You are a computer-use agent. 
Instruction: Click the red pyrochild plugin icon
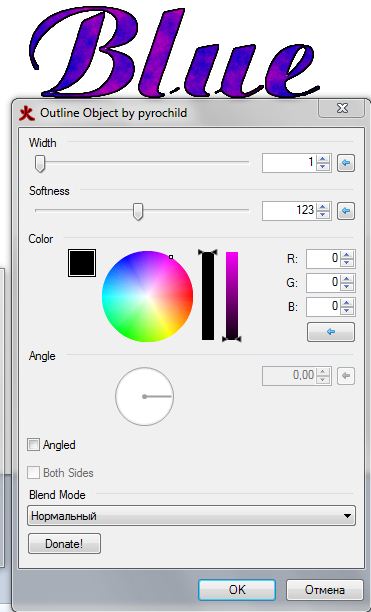click(27, 114)
